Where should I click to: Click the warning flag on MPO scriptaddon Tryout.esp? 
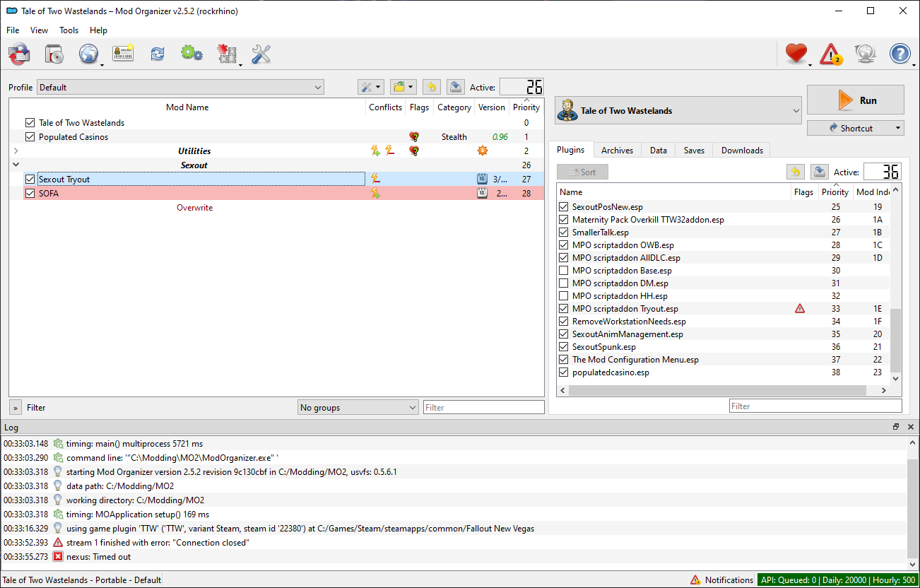[x=800, y=309]
